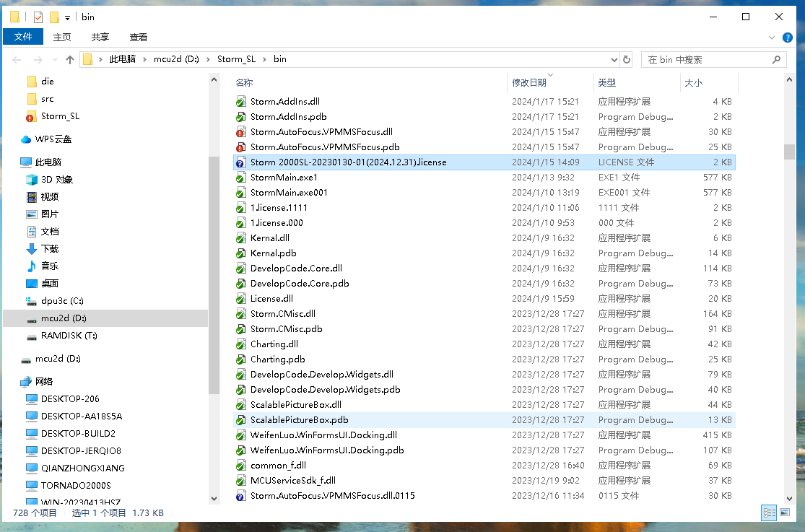This screenshot has height=532, width=805.
Task: Switch to the details view layout button
Action: 769,513
